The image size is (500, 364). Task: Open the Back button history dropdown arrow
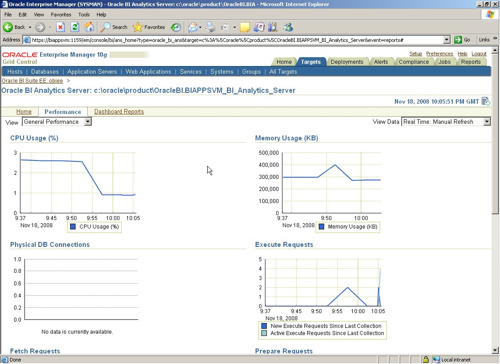coord(30,27)
